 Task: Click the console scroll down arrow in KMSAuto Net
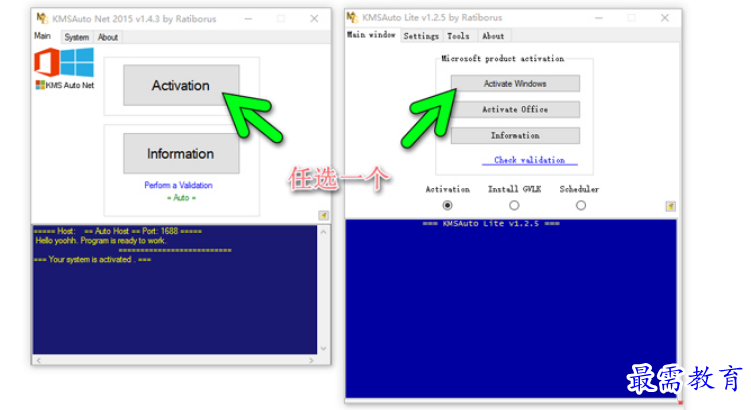pos(323,348)
